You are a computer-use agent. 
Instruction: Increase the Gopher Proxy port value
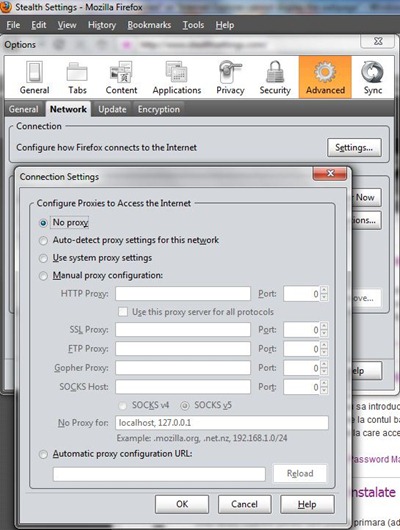(x=324, y=364)
